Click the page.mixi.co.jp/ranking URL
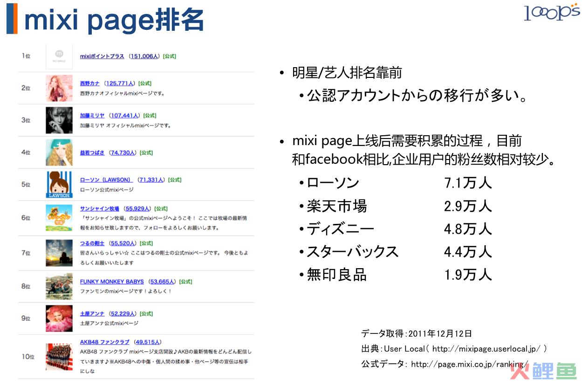Viewport: 588px width, 382px height. 469,364
